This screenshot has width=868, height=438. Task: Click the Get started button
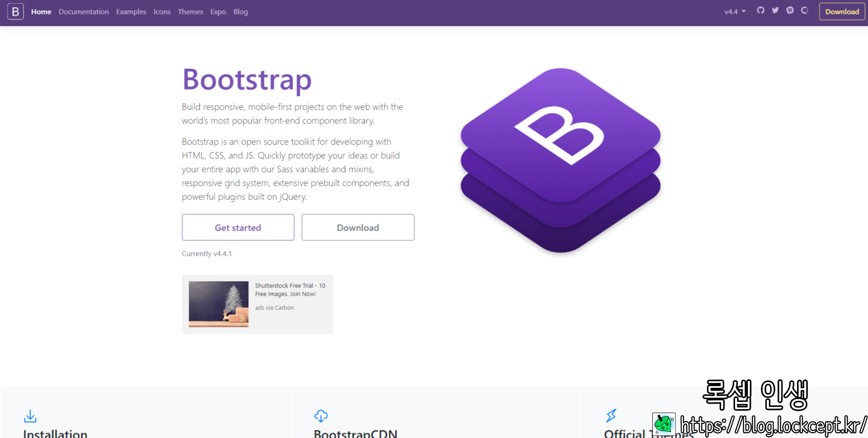click(x=238, y=227)
